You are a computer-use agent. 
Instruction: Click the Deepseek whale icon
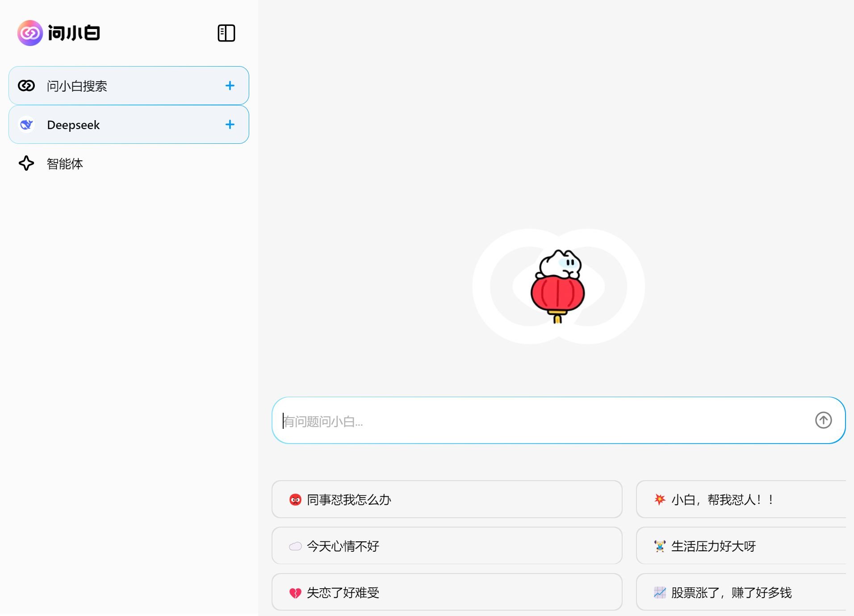pos(26,125)
